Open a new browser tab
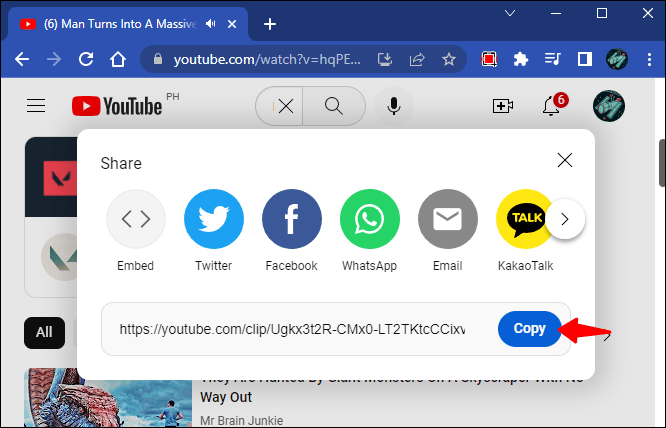 pyautogui.click(x=270, y=24)
